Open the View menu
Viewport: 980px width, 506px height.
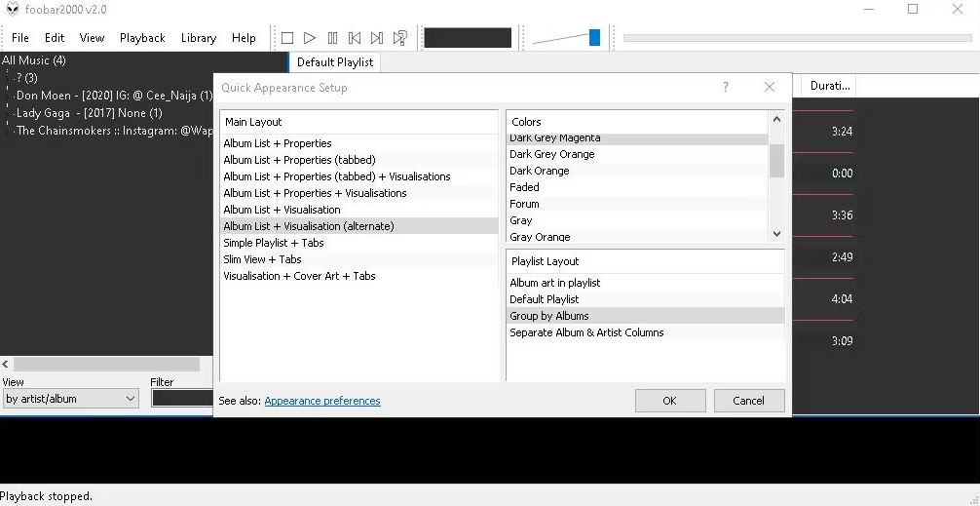pos(92,38)
